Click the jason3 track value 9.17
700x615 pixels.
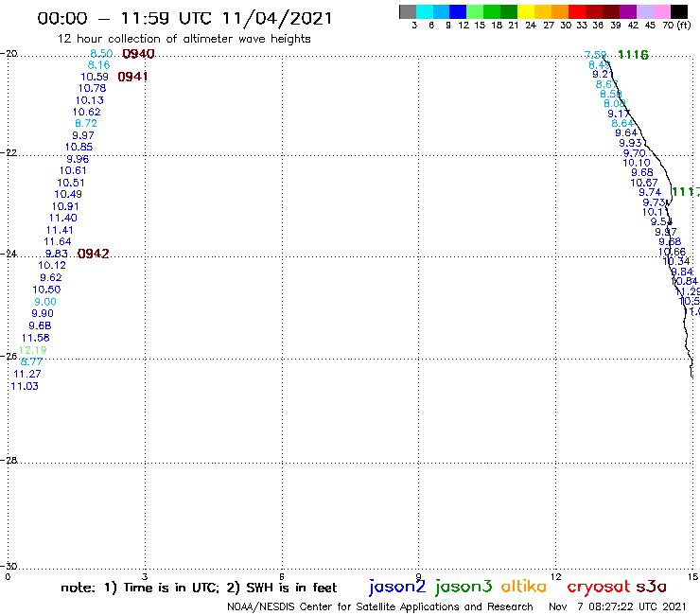pyautogui.click(x=619, y=114)
